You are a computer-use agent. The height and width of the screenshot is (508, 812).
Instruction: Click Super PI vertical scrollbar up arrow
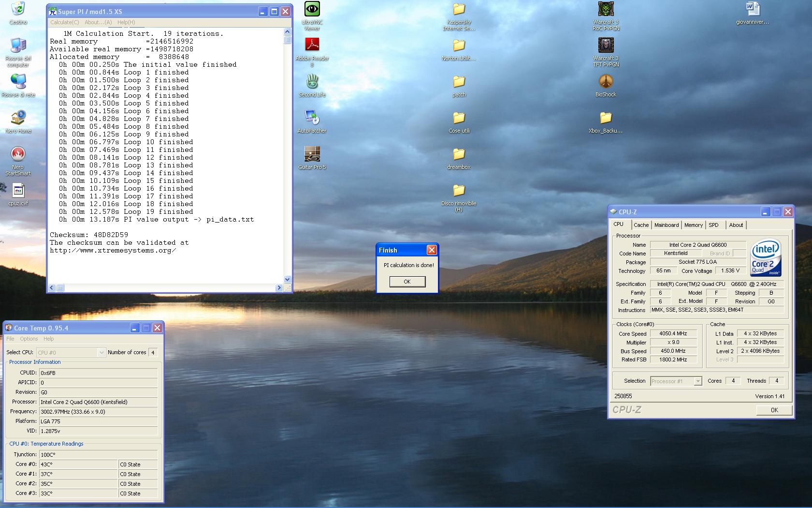coord(288,31)
